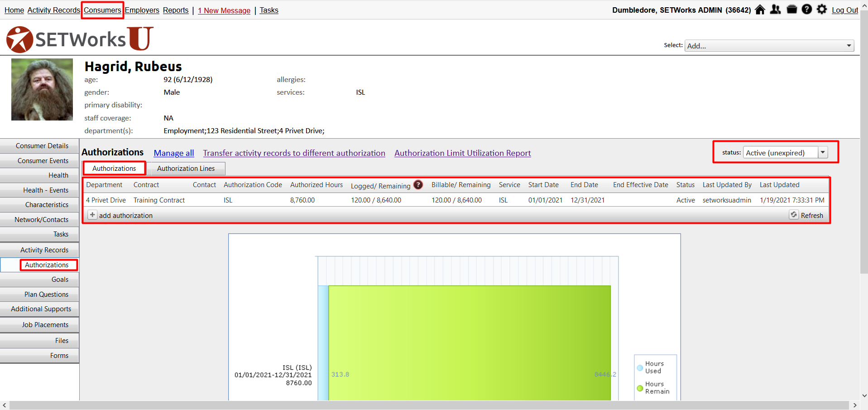The image size is (868, 410).
Task: Open the 1 New Message link
Action: click(x=224, y=10)
